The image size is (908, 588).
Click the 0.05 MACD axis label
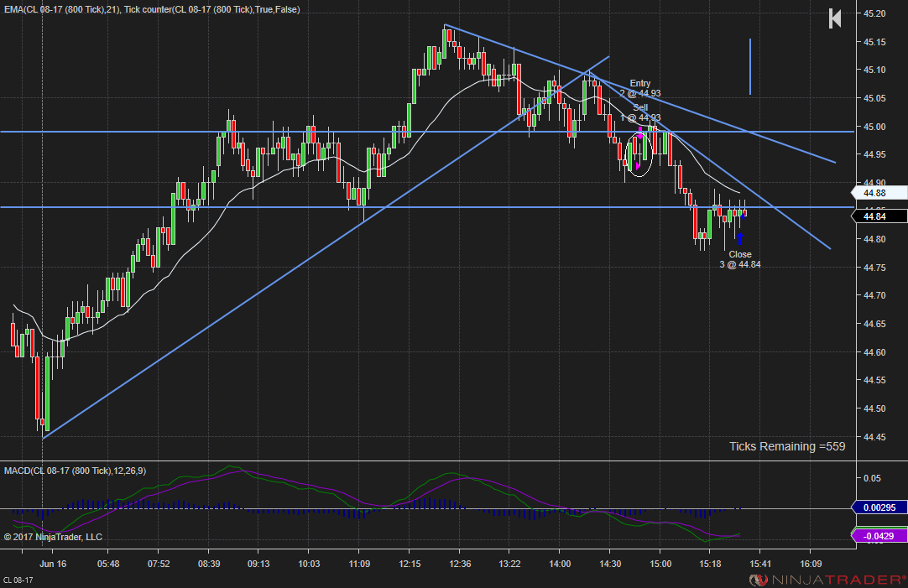[872, 478]
